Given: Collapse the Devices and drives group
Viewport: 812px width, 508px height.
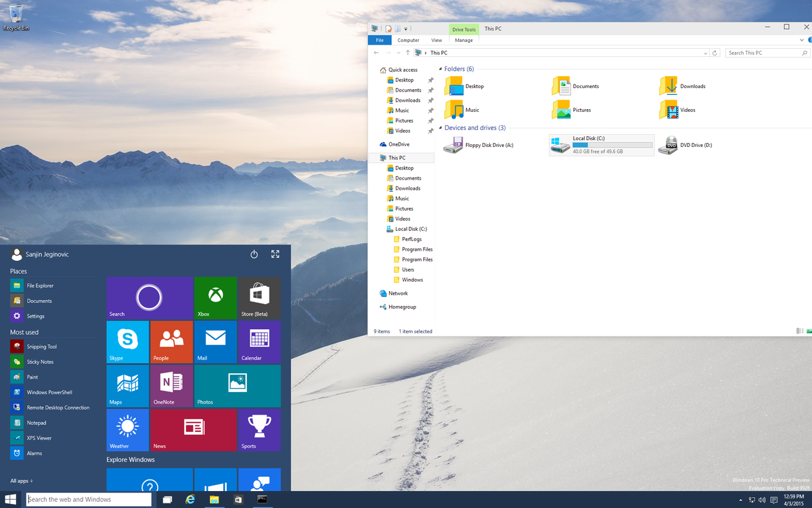Looking at the screenshot, I should (x=441, y=128).
